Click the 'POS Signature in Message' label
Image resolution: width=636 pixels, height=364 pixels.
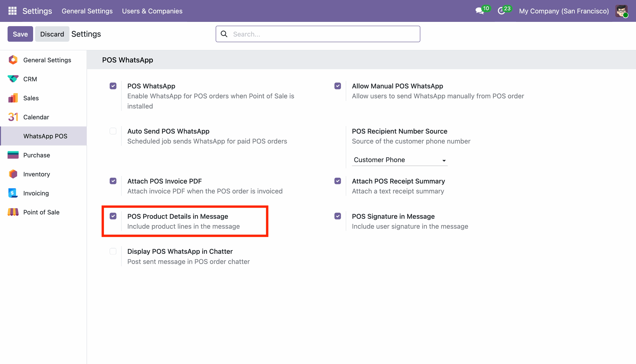393,216
